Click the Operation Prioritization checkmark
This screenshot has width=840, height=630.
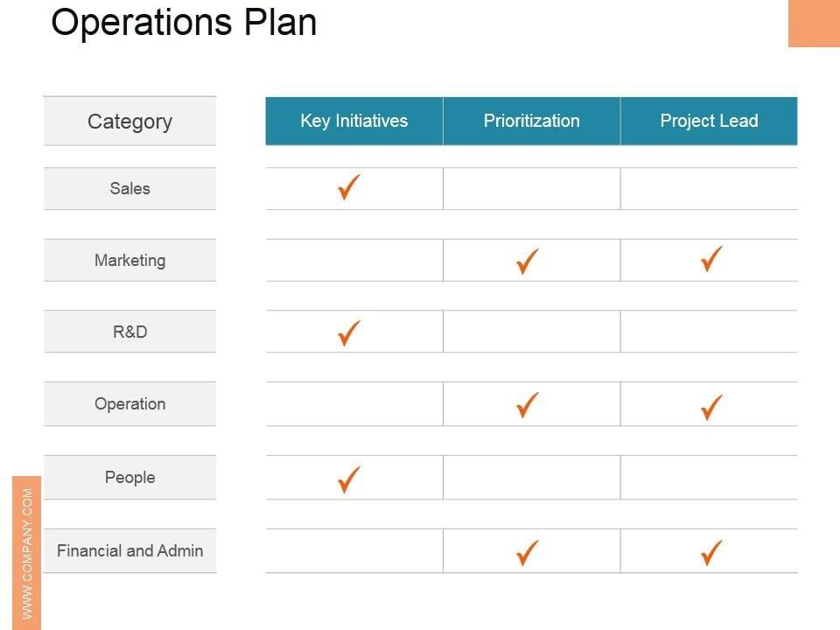[527, 405]
